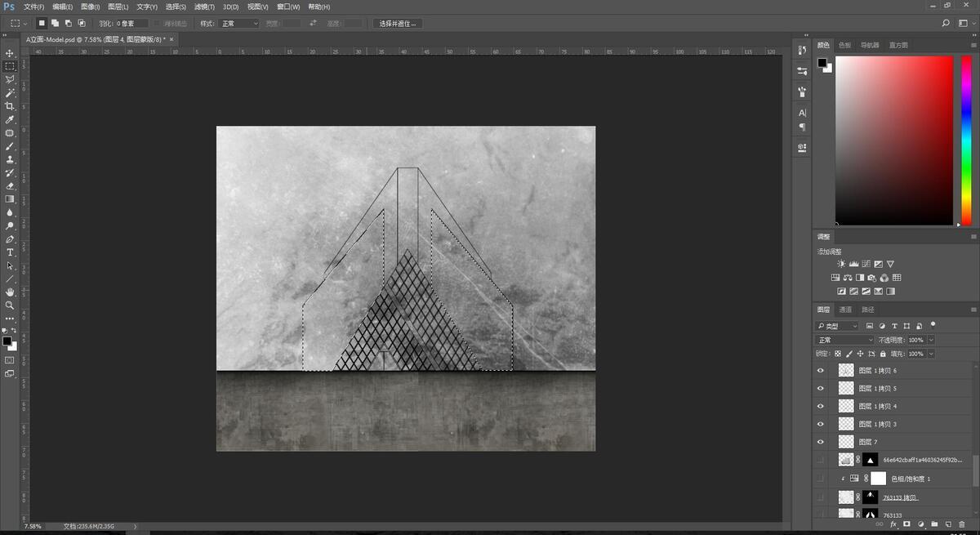This screenshot has width=980, height=535.
Task: Expand the 填充 fill slider arrow
Action: (931, 354)
